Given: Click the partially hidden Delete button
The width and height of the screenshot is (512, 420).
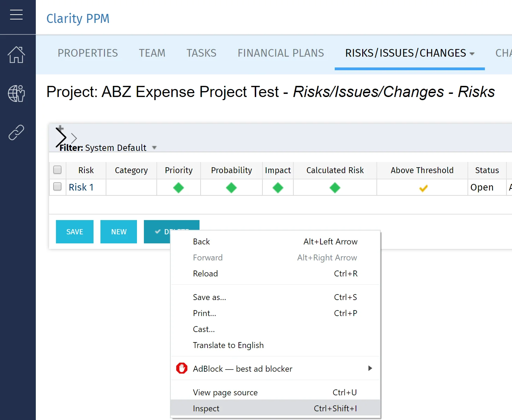Looking at the screenshot, I should click(157, 232).
